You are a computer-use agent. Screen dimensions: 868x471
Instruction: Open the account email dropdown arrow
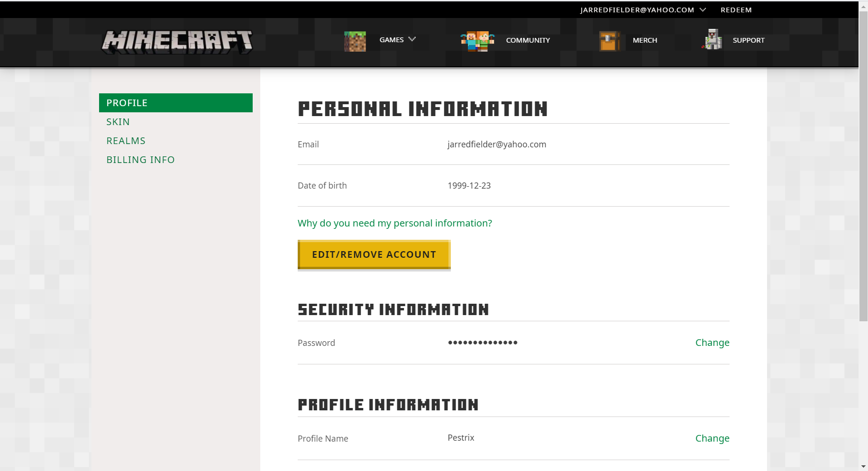(x=703, y=10)
